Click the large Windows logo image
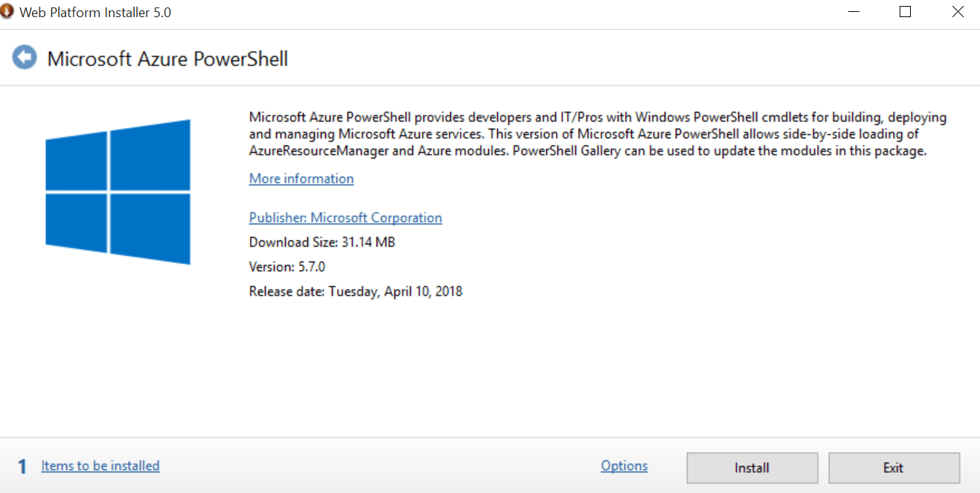Viewport: 980px width, 493px height. 118,192
